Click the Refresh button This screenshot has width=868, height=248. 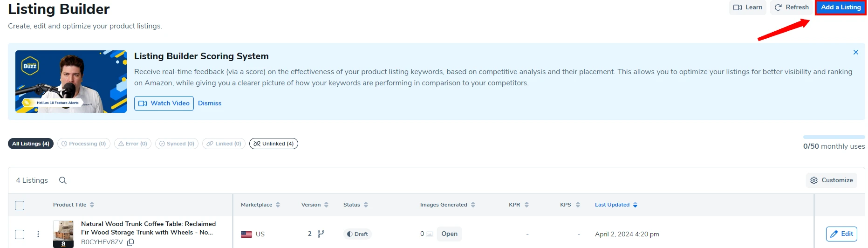coord(792,7)
